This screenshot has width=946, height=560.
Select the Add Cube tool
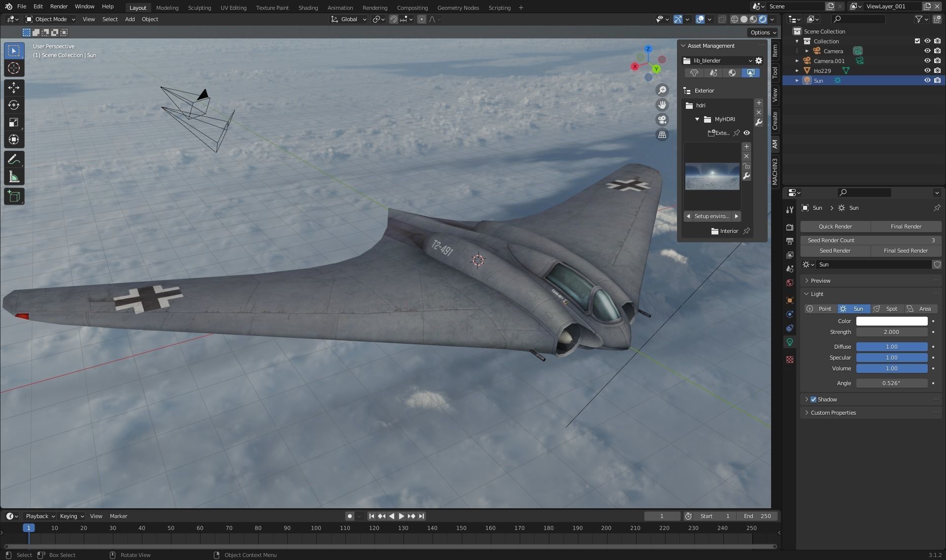coord(14,197)
